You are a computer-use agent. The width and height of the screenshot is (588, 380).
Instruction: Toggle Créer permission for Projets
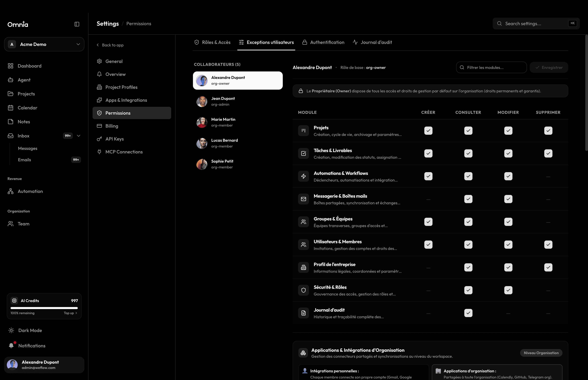tap(428, 130)
